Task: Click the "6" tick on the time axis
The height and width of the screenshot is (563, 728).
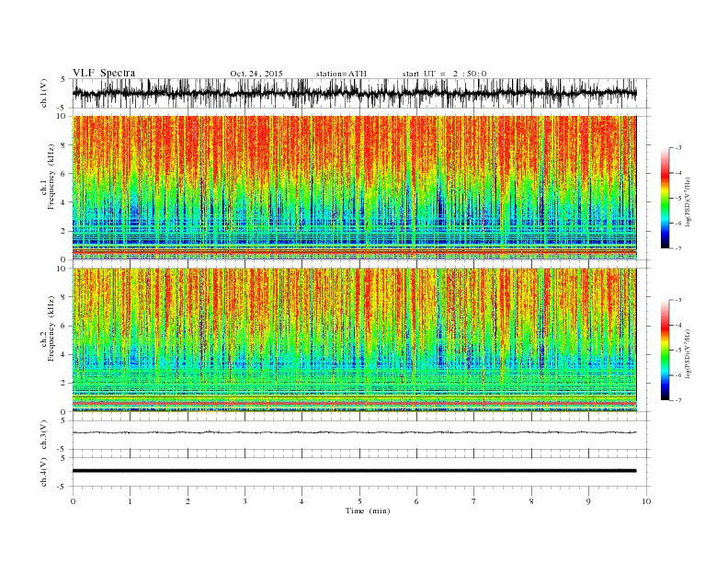Action: pyautogui.click(x=416, y=501)
